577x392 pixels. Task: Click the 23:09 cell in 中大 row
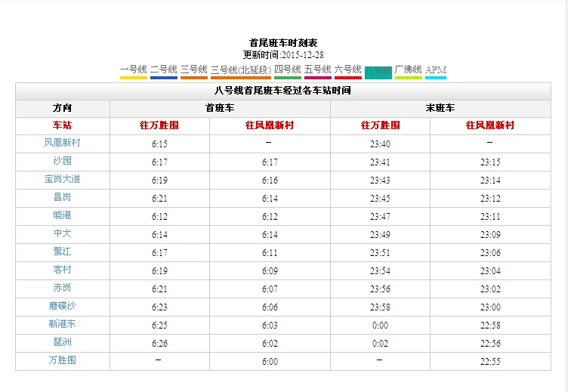click(490, 234)
